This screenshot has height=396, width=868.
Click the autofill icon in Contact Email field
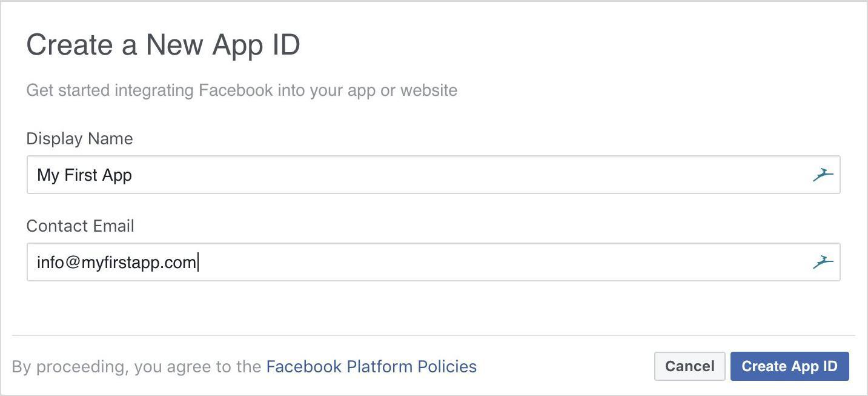[823, 263]
